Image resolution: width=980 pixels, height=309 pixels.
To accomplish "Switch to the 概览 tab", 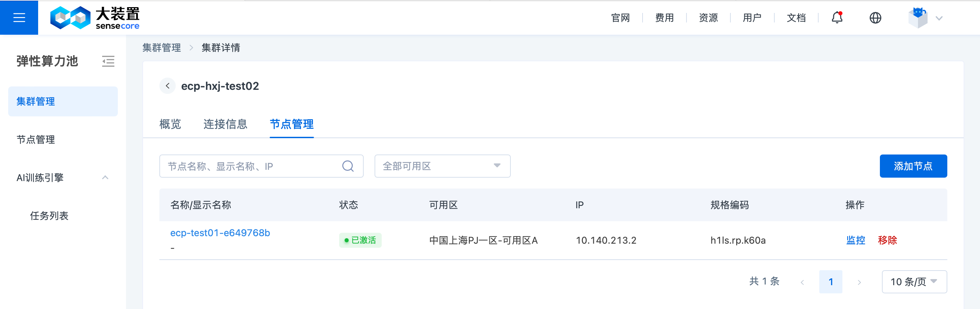I will pos(170,124).
